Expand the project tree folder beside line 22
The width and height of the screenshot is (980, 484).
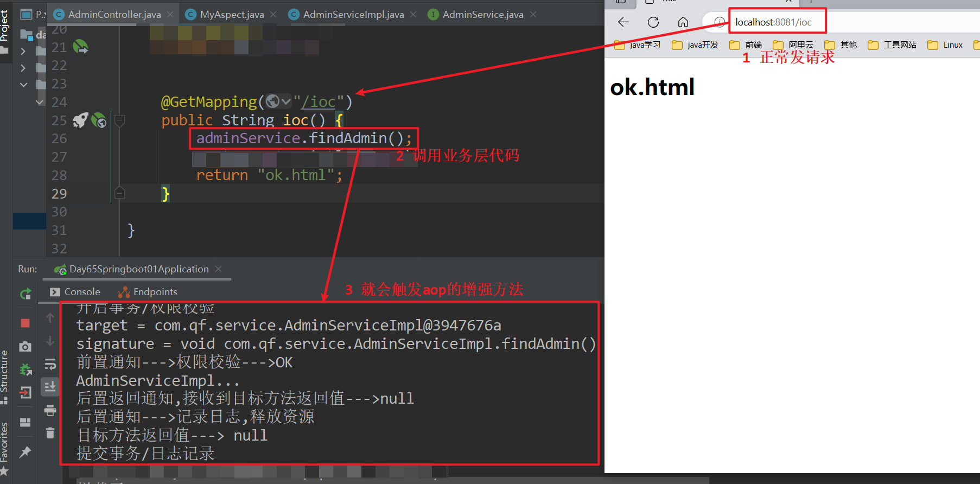point(23,68)
